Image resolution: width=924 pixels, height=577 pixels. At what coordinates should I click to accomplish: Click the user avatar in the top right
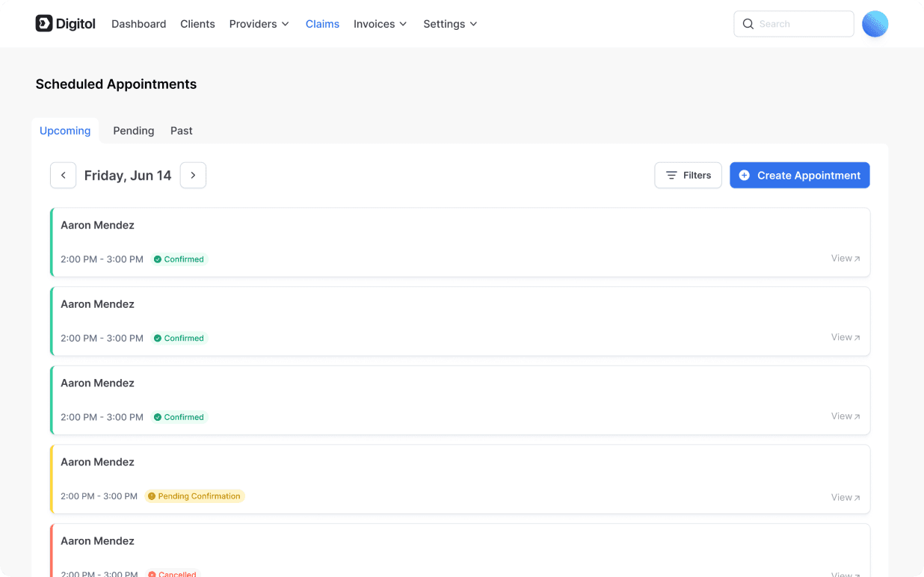[x=875, y=23]
